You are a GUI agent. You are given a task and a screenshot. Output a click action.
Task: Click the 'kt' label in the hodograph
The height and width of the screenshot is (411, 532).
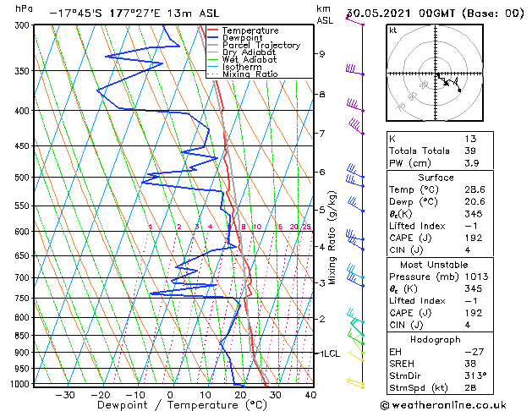tap(393, 30)
